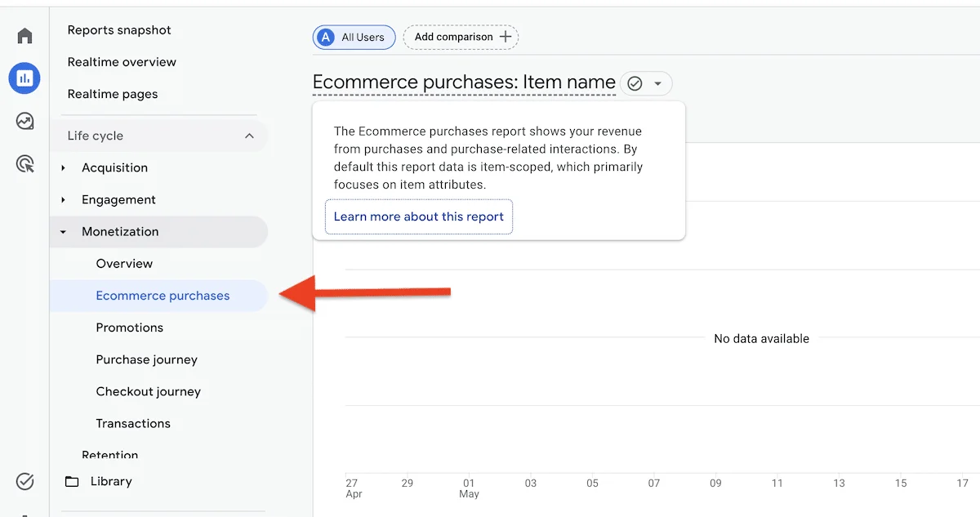Open the Admin checkmark icon at the bottom of the rail
This screenshot has height=517, width=980.
[24, 481]
